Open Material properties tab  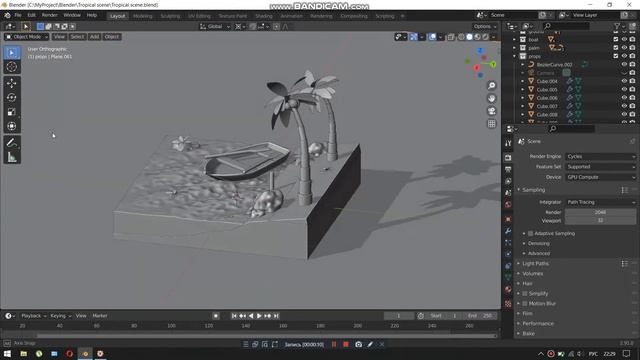click(508, 289)
